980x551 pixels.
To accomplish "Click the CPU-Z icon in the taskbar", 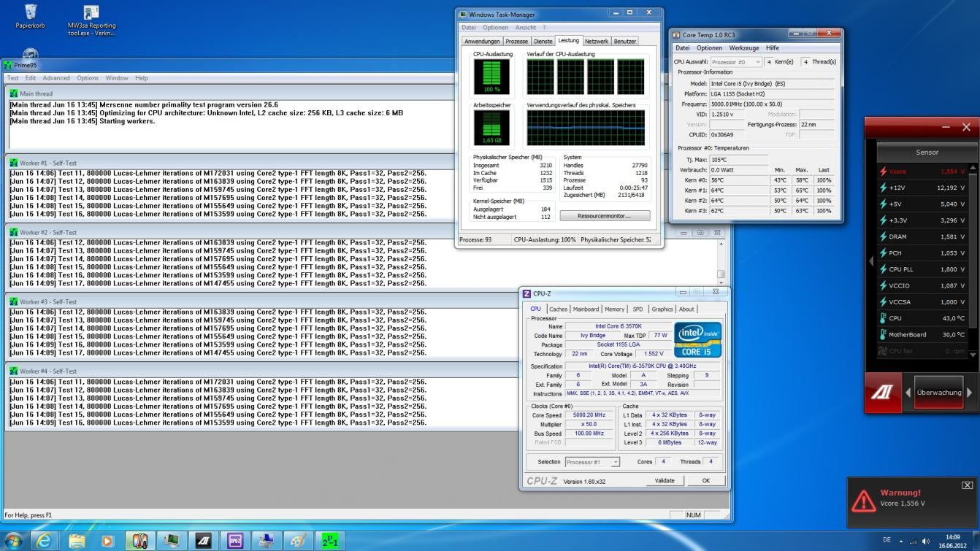I will 235,541.
